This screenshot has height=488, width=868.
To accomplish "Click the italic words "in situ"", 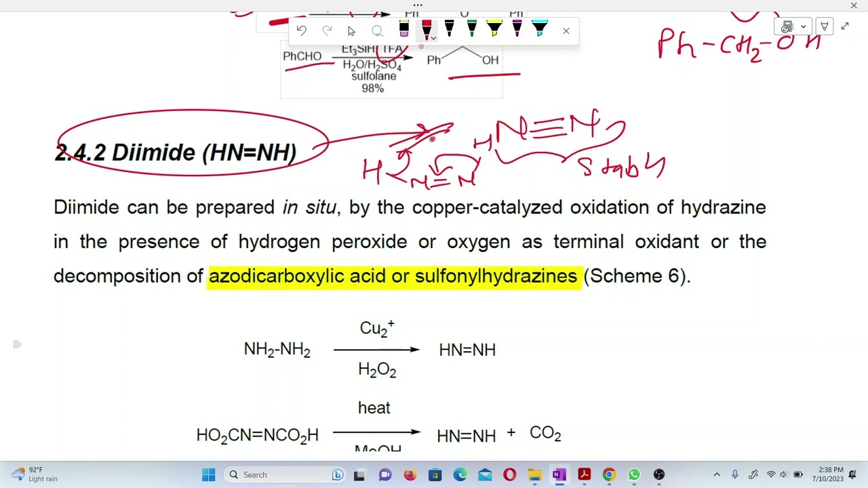I will (309, 207).
